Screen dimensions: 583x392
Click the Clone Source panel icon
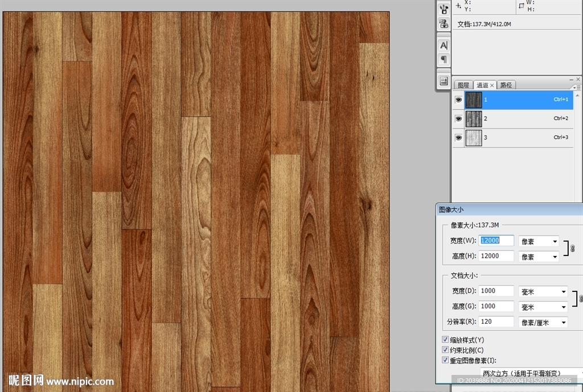click(x=444, y=23)
